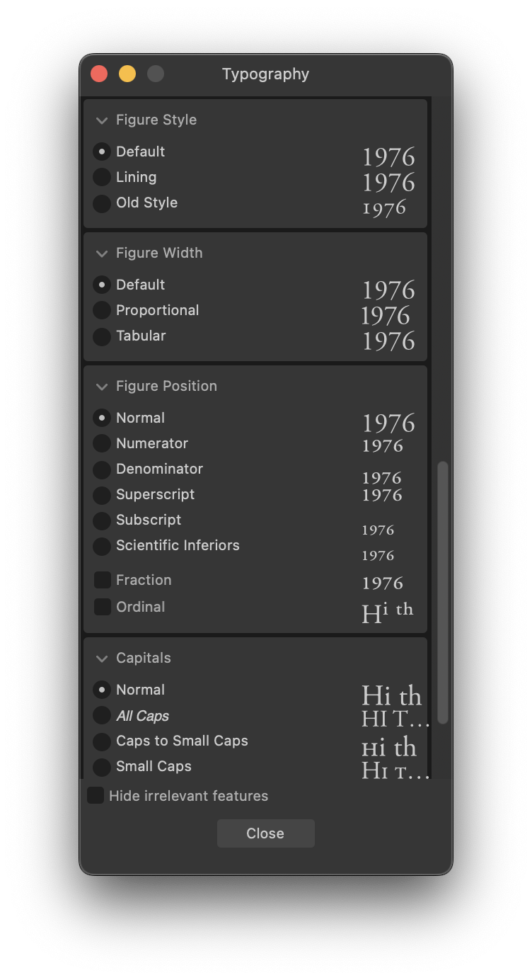Image resolution: width=532 pixels, height=980 pixels.
Task: Select Subscript figure position
Action: coord(101,520)
